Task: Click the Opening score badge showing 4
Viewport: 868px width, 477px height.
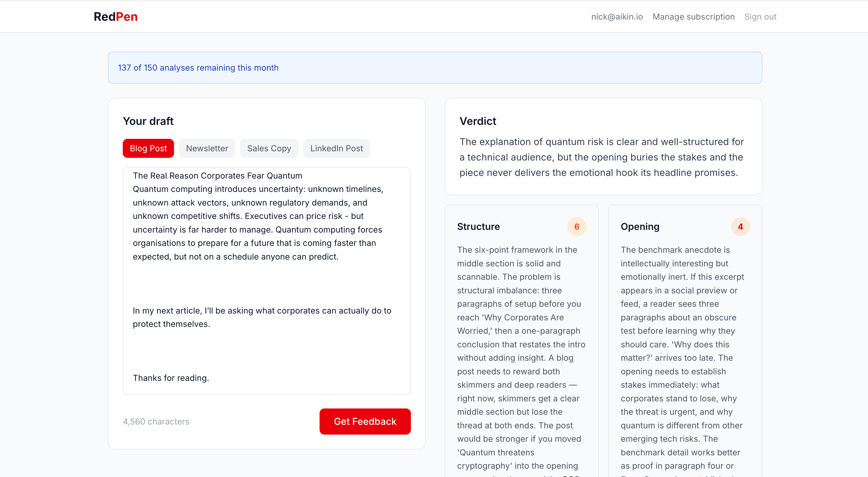Action: point(741,227)
